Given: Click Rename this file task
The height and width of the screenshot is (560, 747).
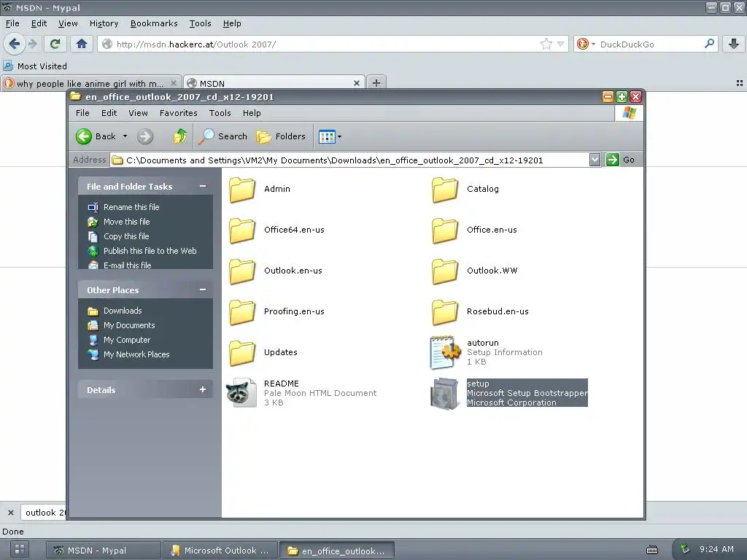Looking at the screenshot, I should point(131,207).
